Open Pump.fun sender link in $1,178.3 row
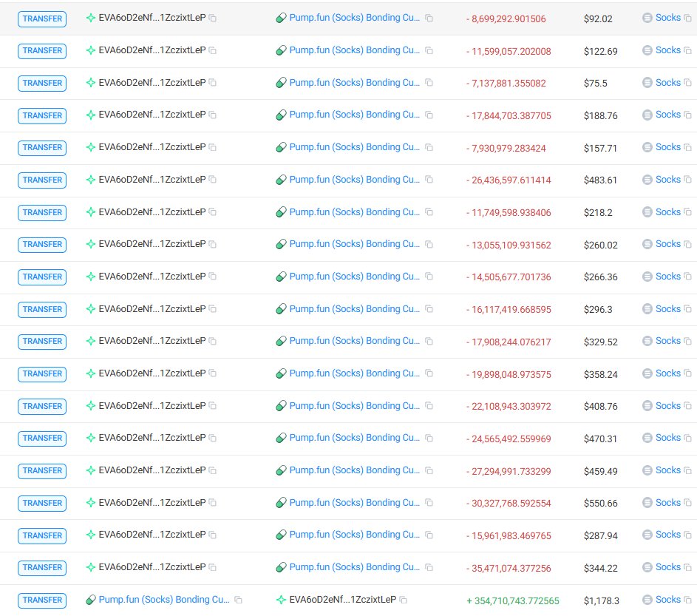Viewport: 697px width, 616px height. (164, 600)
